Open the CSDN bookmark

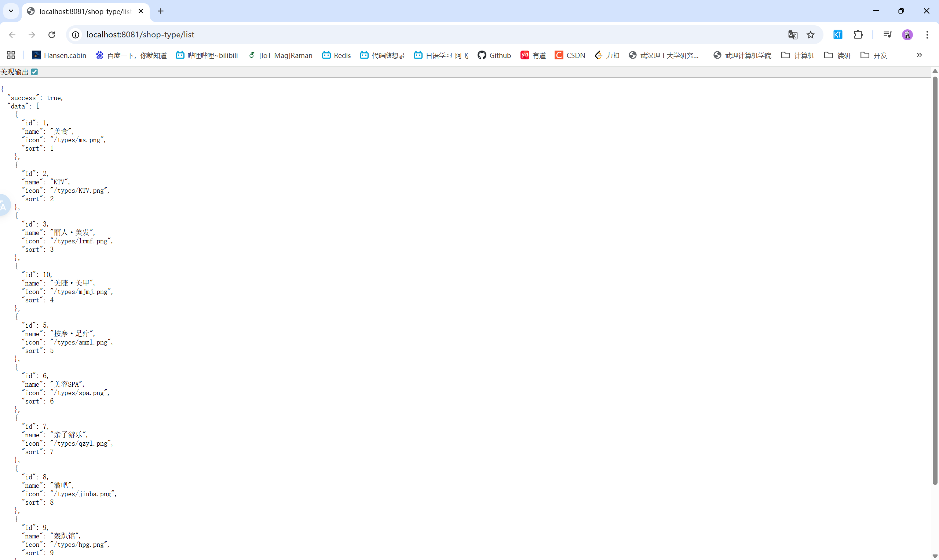click(x=569, y=55)
